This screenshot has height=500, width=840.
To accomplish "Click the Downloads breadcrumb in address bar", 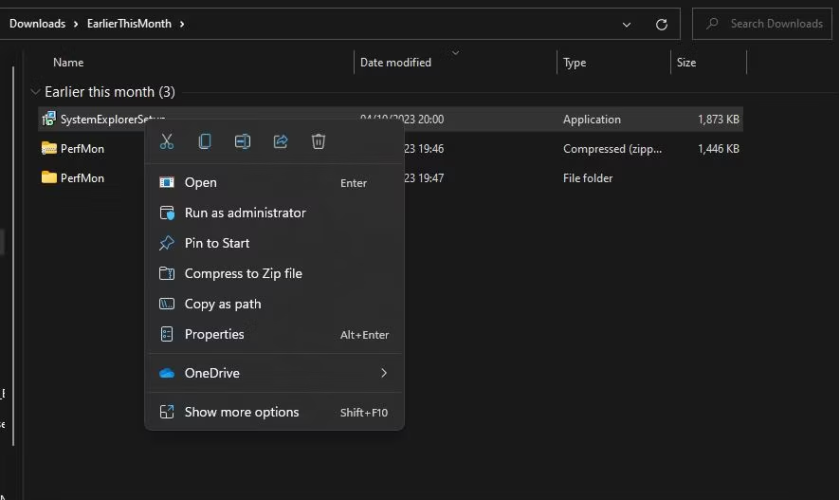I will click(x=37, y=24).
